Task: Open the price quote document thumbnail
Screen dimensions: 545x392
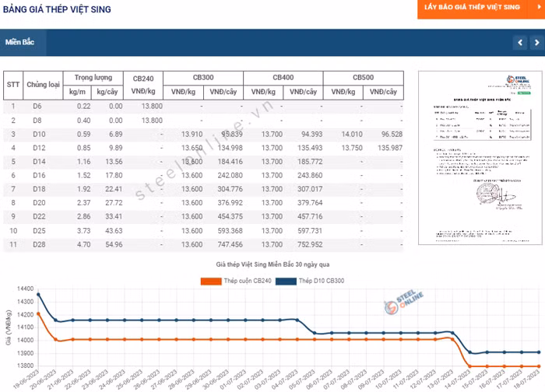Action: pos(480,158)
